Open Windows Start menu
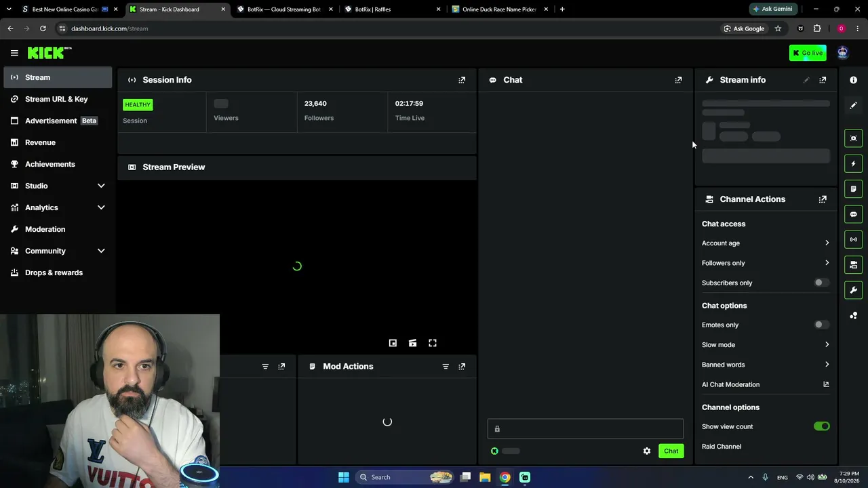868x488 pixels. [x=344, y=477]
